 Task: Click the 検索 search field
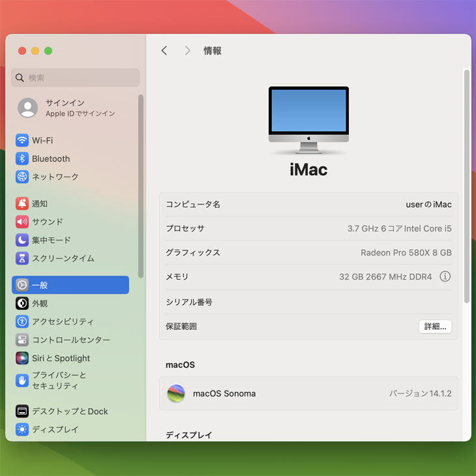coord(76,78)
